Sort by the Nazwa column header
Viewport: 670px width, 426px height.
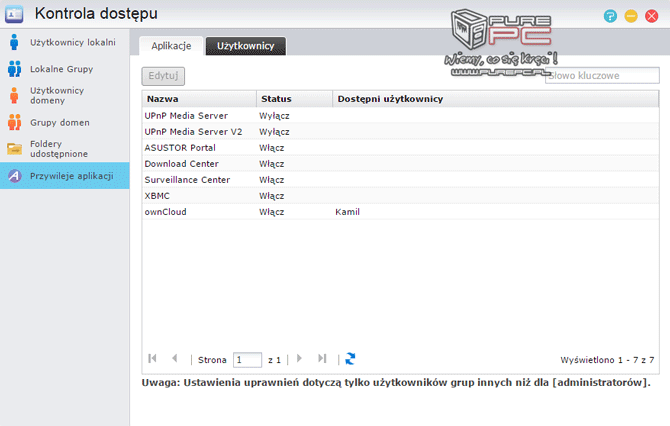click(x=199, y=99)
